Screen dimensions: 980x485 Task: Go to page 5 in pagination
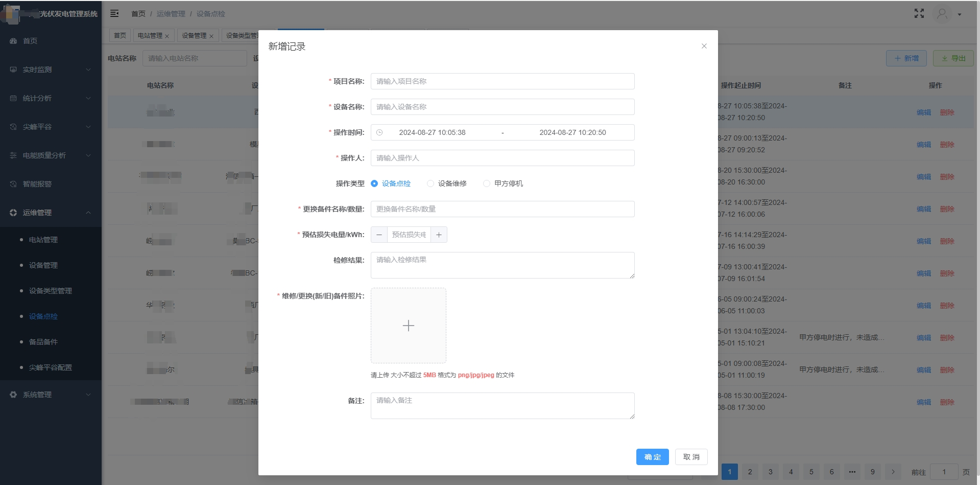click(811, 472)
